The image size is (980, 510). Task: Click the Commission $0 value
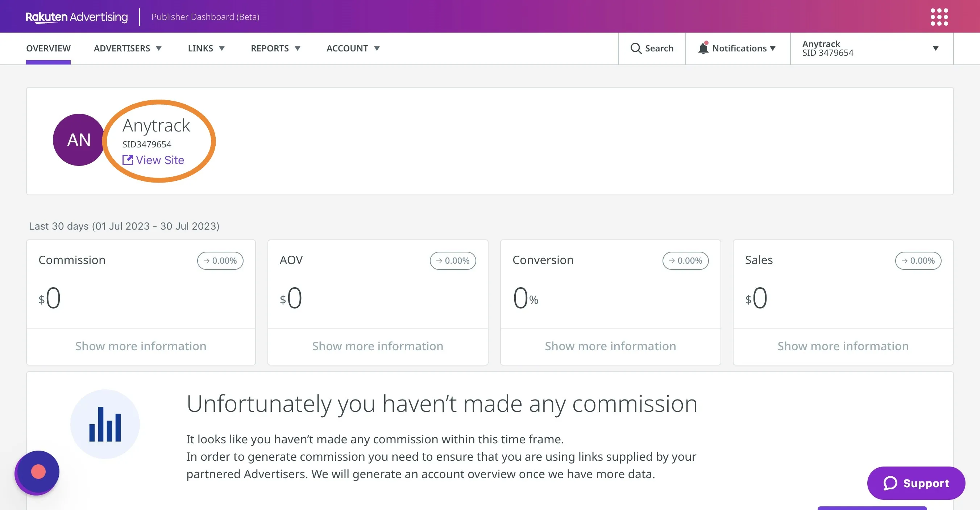tap(49, 297)
